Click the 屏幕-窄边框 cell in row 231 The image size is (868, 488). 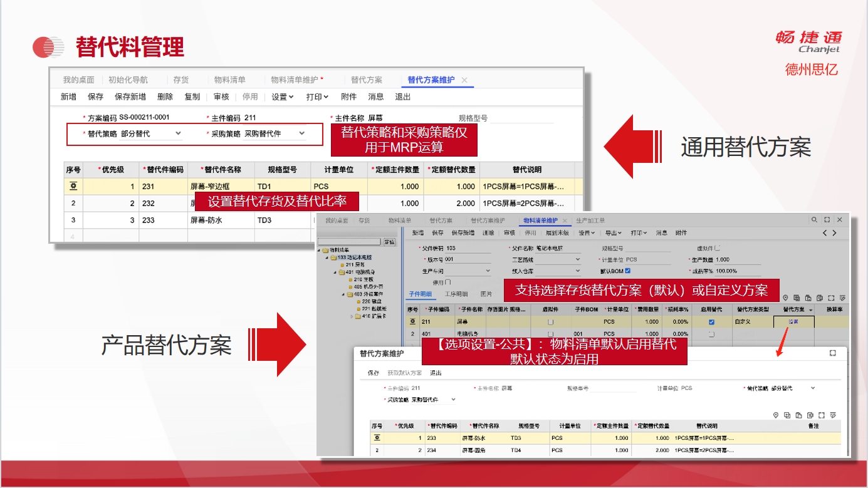tap(221, 187)
